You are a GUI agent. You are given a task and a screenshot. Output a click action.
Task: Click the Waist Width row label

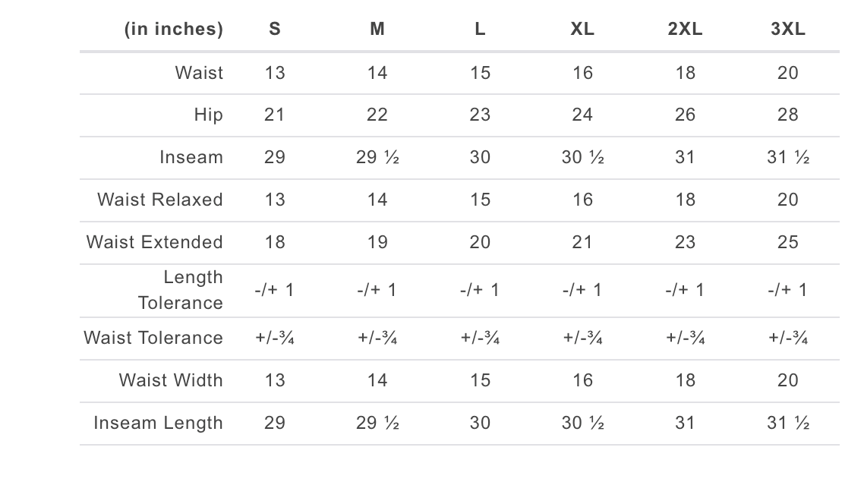[171, 380]
